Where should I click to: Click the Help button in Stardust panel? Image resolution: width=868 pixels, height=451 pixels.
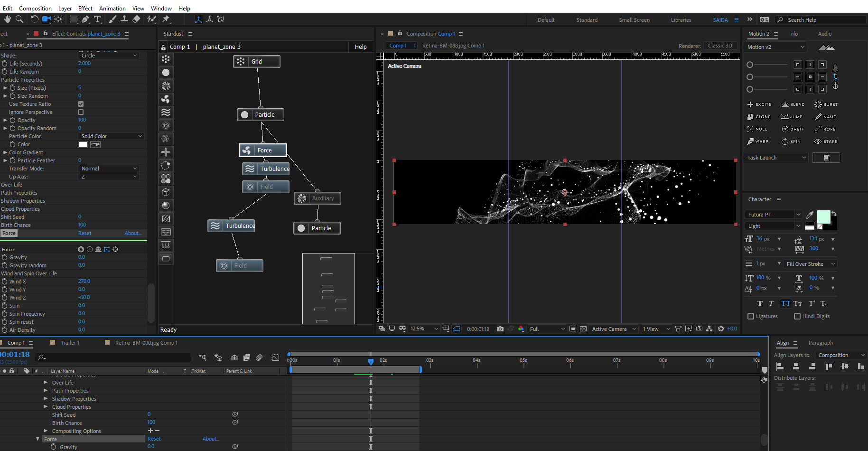click(361, 47)
